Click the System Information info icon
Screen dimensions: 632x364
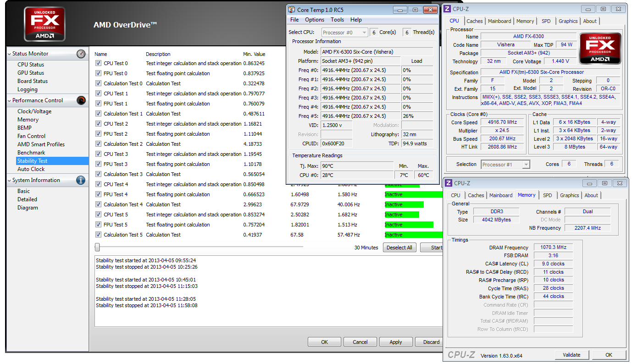click(81, 180)
